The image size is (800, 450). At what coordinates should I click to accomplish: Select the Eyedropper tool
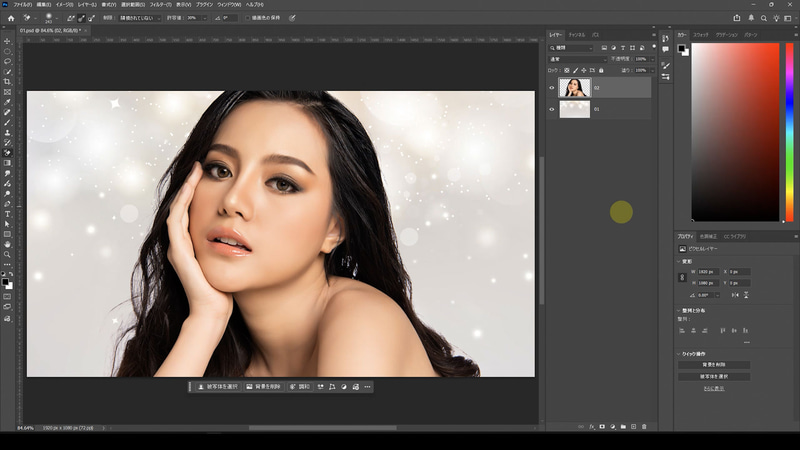(7, 102)
